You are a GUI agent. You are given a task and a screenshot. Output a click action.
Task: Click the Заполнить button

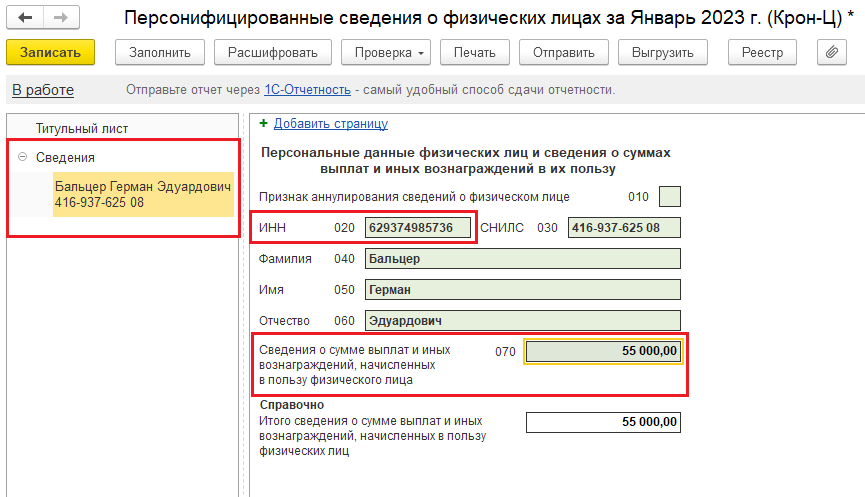(x=160, y=52)
